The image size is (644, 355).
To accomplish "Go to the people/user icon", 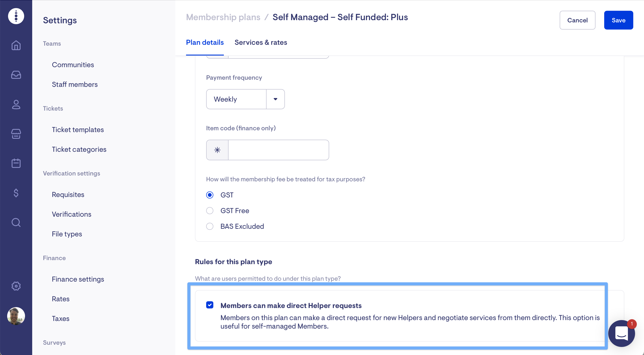I will click(x=16, y=104).
